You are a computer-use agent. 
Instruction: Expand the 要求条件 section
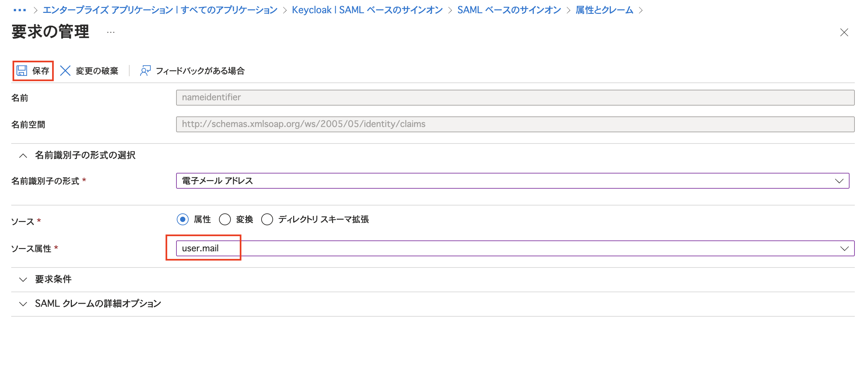pyautogui.click(x=23, y=279)
